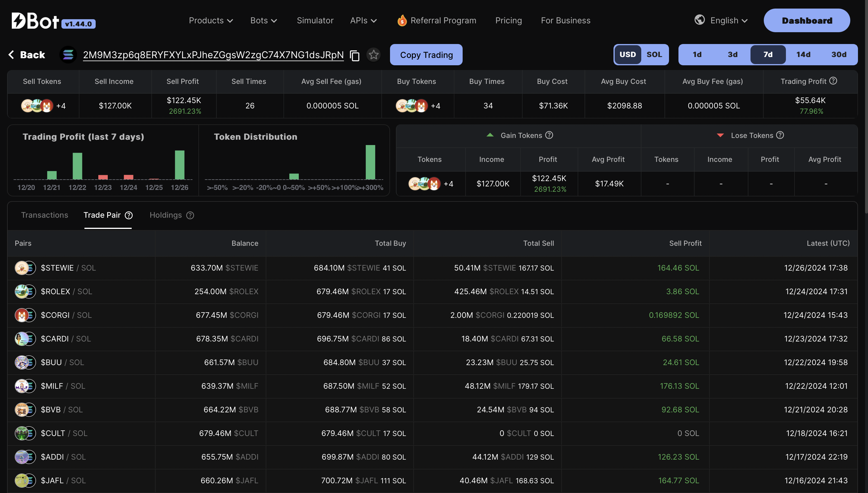The height and width of the screenshot is (493, 868).
Task: Click the Copy Trading button
Action: [426, 55]
